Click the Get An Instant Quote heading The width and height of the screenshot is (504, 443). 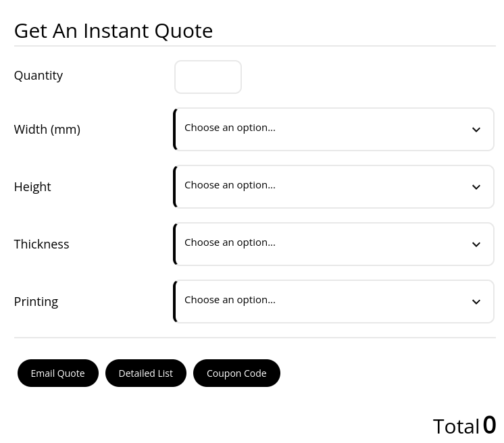(114, 31)
